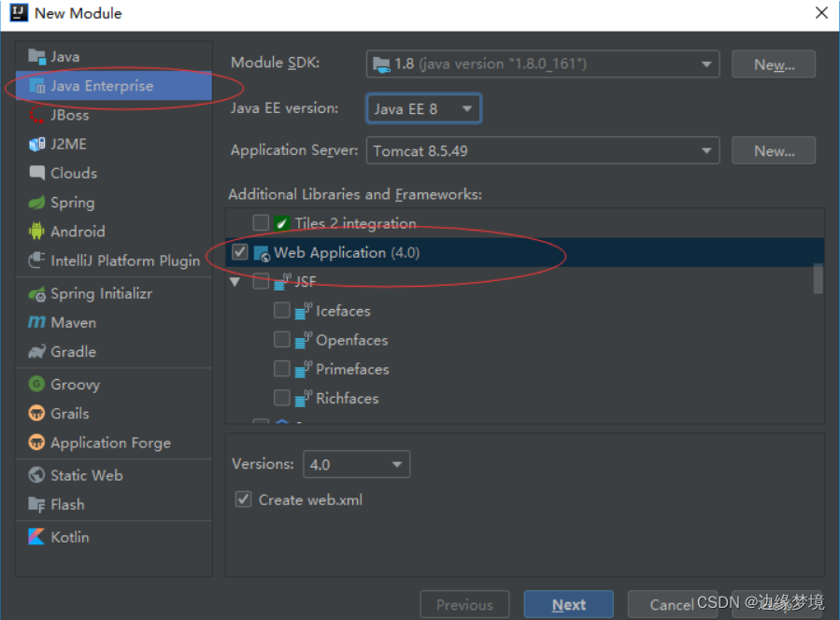Image resolution: width=840 pixels, height=620 pixels.
Task: Select Application Forge entry
Action: pos(114,443)
